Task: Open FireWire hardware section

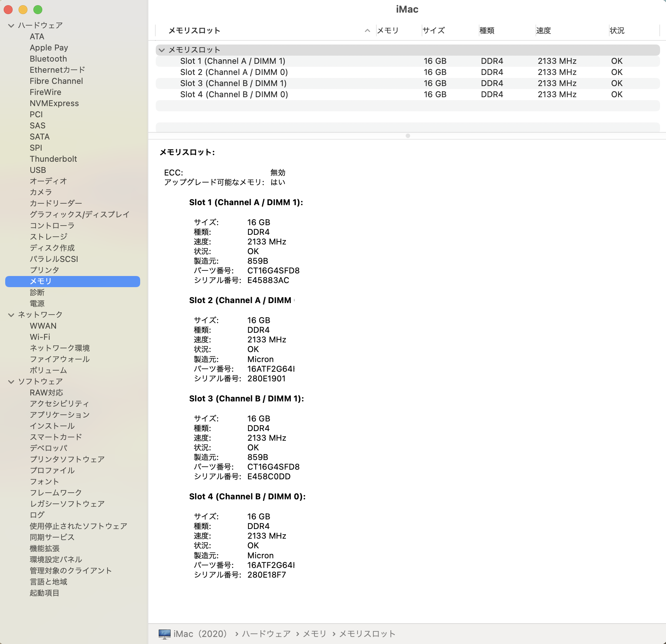Action: [46, 92]
